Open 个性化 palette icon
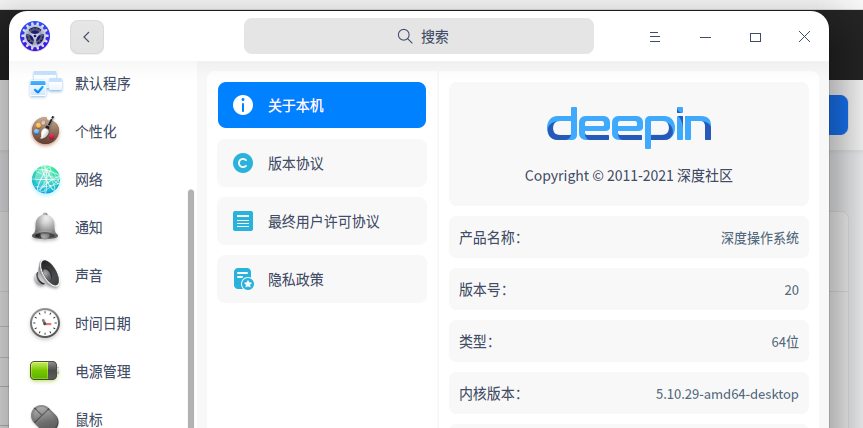 click(x=46, y=131)
